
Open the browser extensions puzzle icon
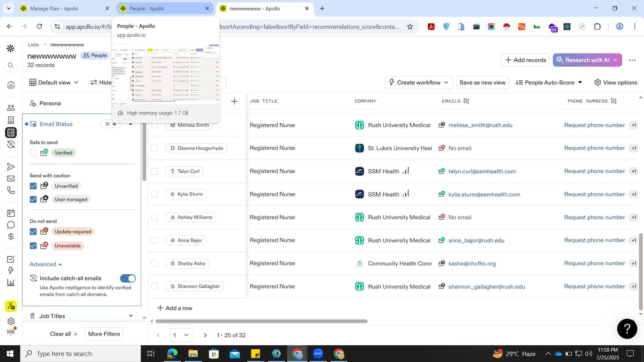[597, 26]
